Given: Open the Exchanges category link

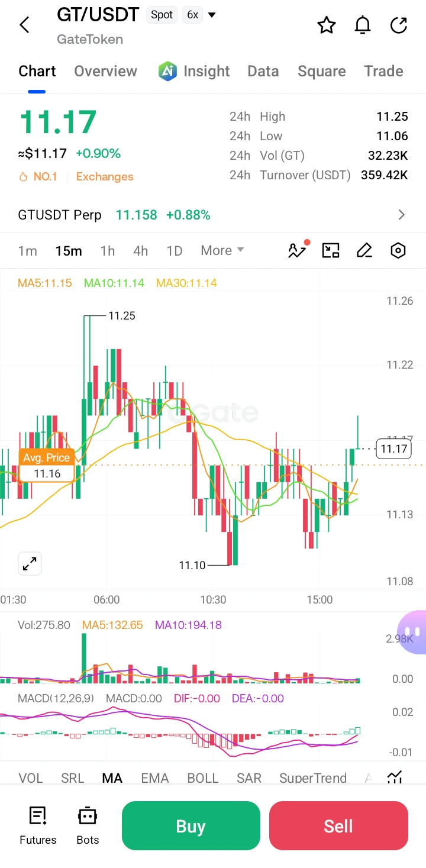Looking at the screenshot, I should (x=105, y=176).
